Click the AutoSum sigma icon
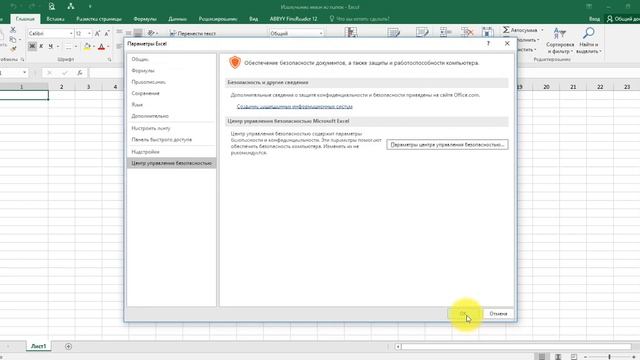Image resolution: width=640 pixels, height=360 pixels. 506,30
